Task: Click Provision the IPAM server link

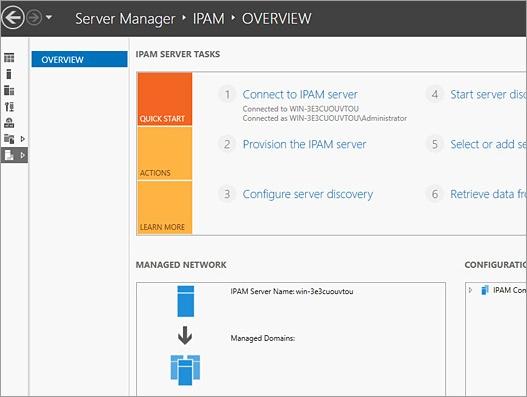Action: coord(305,144)
